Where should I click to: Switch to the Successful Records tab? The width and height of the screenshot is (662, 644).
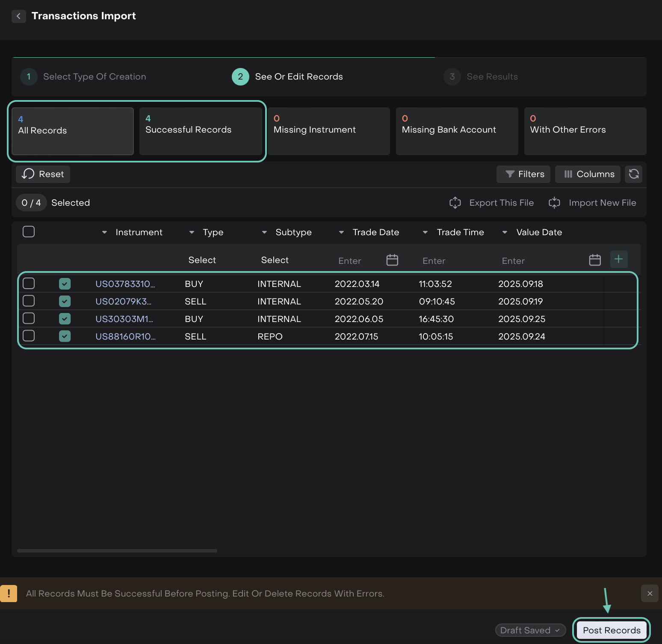click(x=201, y=131)
